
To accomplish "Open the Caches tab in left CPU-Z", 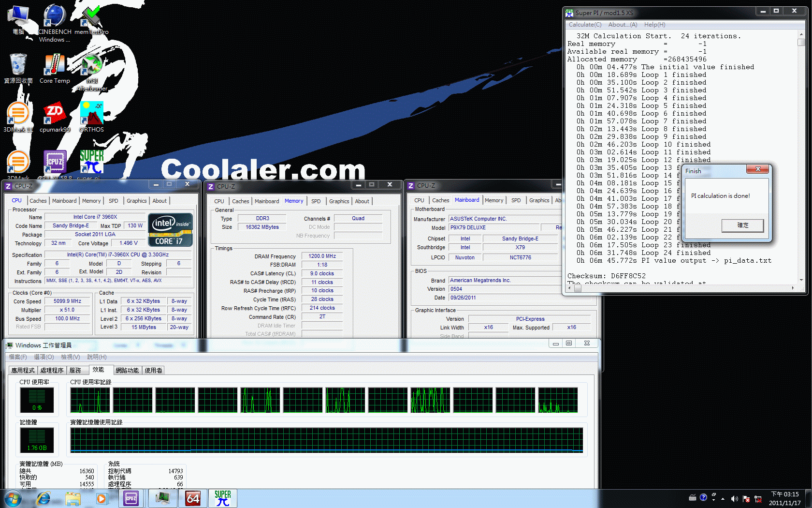I will tap(38, 201).
